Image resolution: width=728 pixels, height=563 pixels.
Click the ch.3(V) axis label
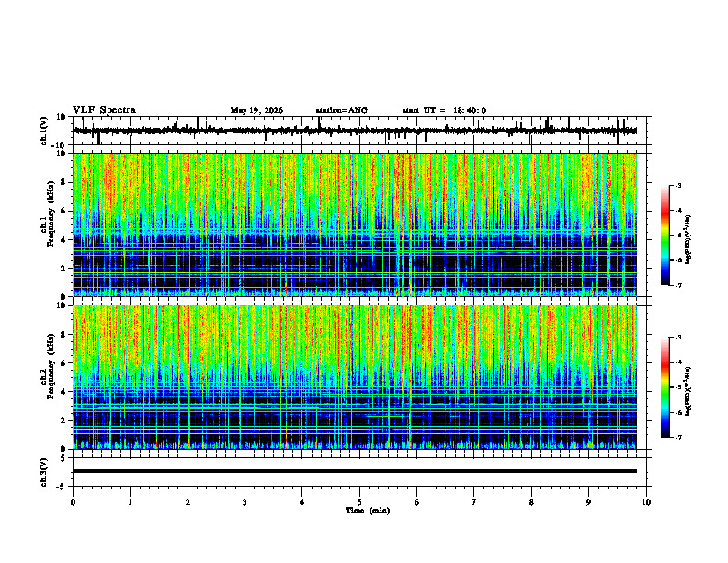(44, 473)
